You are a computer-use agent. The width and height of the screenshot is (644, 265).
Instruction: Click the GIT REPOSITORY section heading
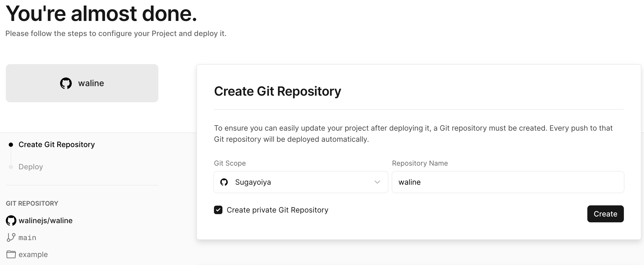[x=32, y=203]
